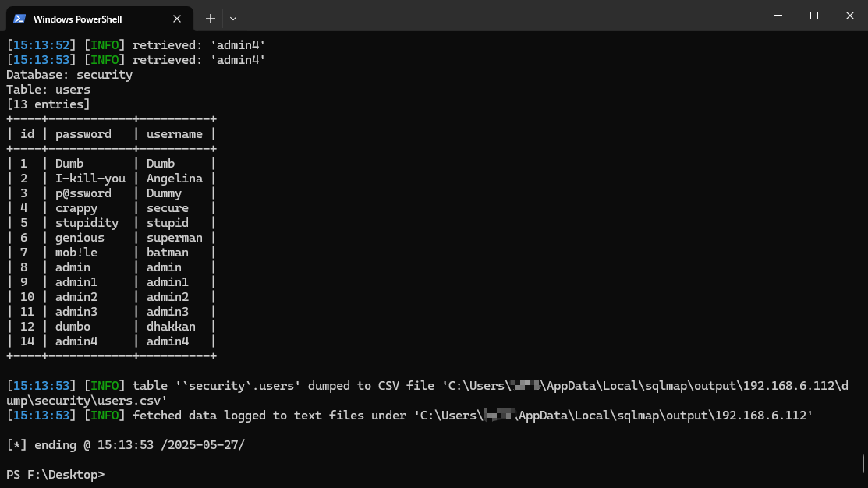
Task: Click the 'I-kill-you' password cell
Action: coord(90,179)
